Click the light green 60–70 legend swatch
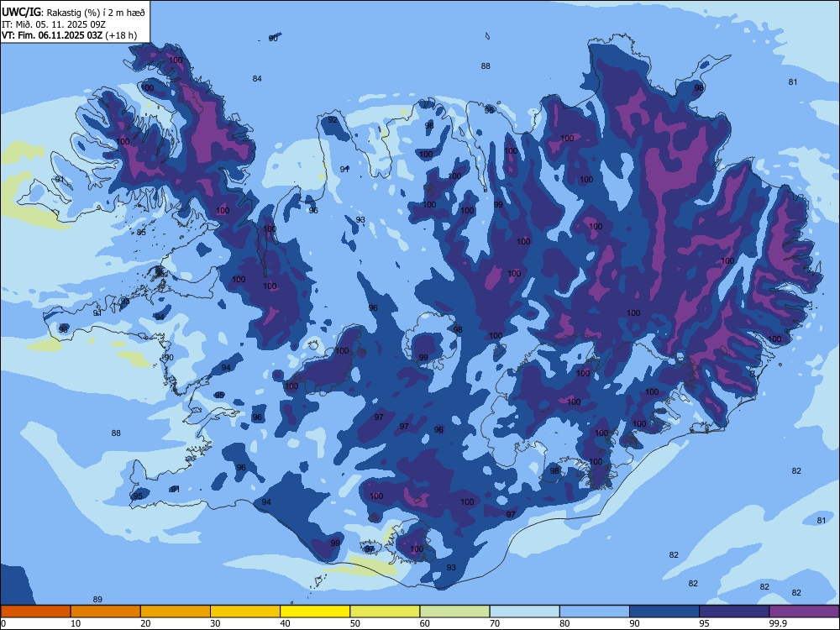The image size is (840, 630). tap(454, 612)
